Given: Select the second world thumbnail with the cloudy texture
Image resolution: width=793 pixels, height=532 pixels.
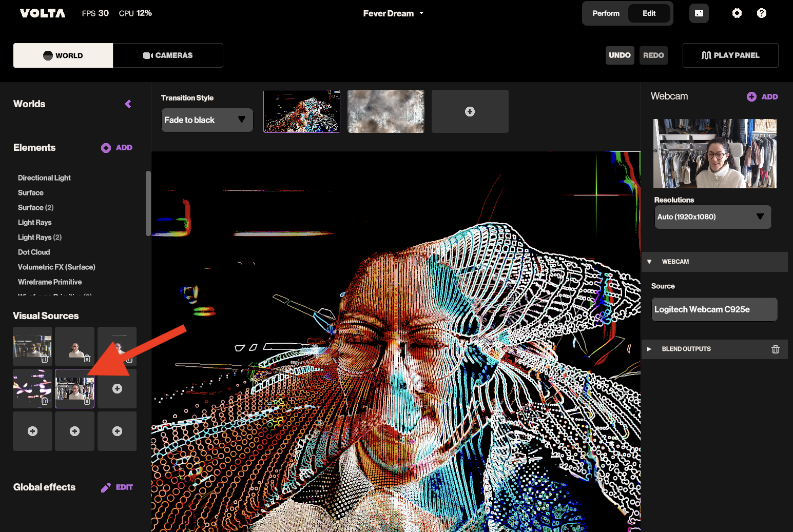Looking at the screenshot, I should pyautogui.click(x=386, y=111).
